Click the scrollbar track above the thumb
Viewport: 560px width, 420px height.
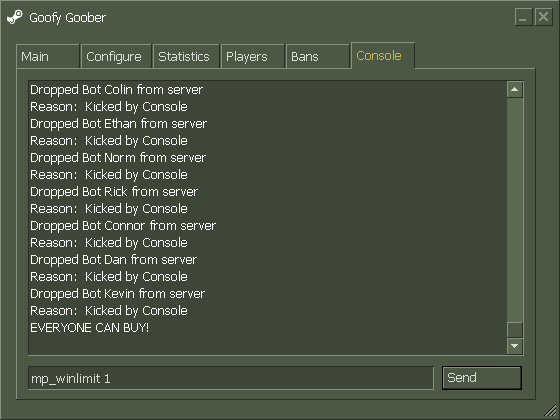[515, 210]
